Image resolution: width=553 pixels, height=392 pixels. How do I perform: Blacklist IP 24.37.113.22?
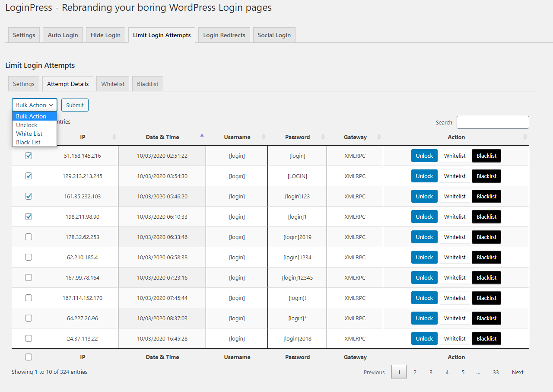click(x=486, y=338)
